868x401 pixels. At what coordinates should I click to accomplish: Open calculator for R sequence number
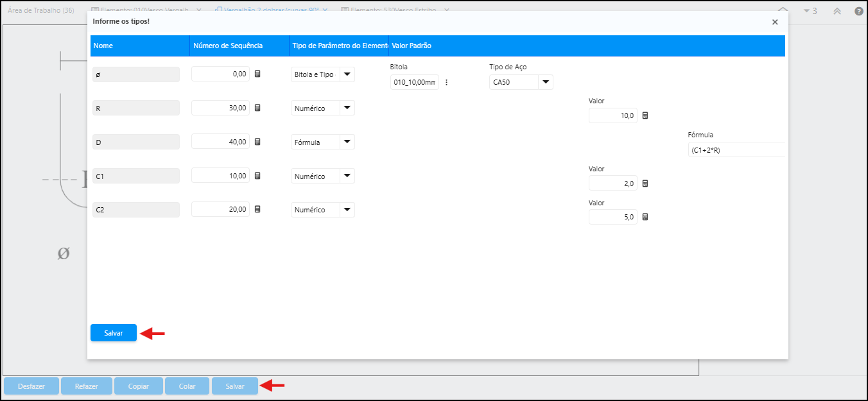257,108
